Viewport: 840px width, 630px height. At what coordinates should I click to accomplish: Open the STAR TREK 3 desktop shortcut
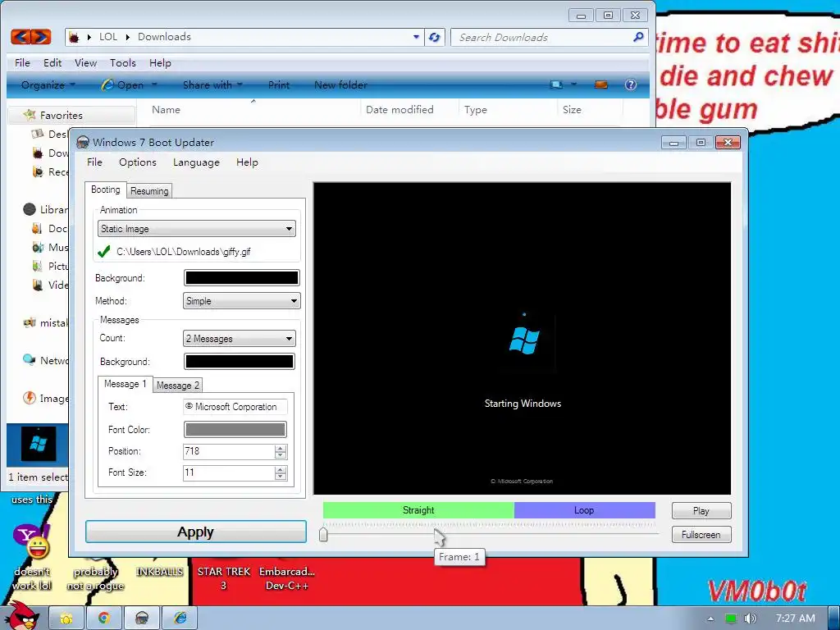223,578
